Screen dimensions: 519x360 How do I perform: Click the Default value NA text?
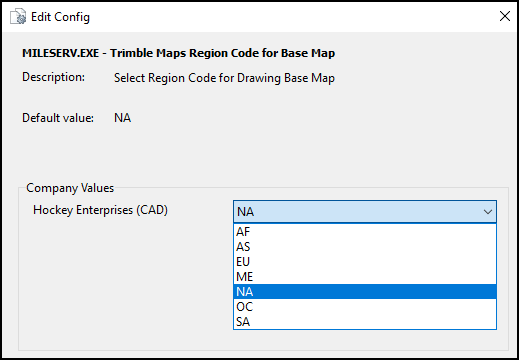pos(123,118)
